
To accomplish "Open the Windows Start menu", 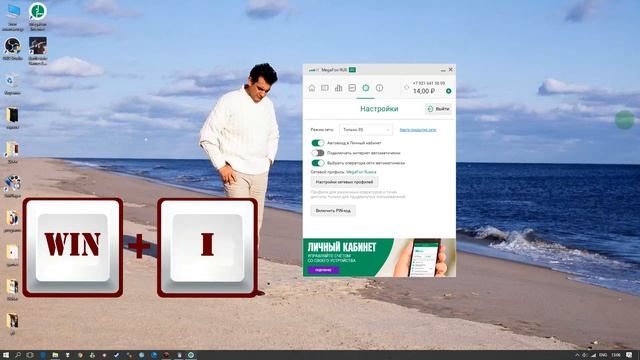I will click(6, 355).
